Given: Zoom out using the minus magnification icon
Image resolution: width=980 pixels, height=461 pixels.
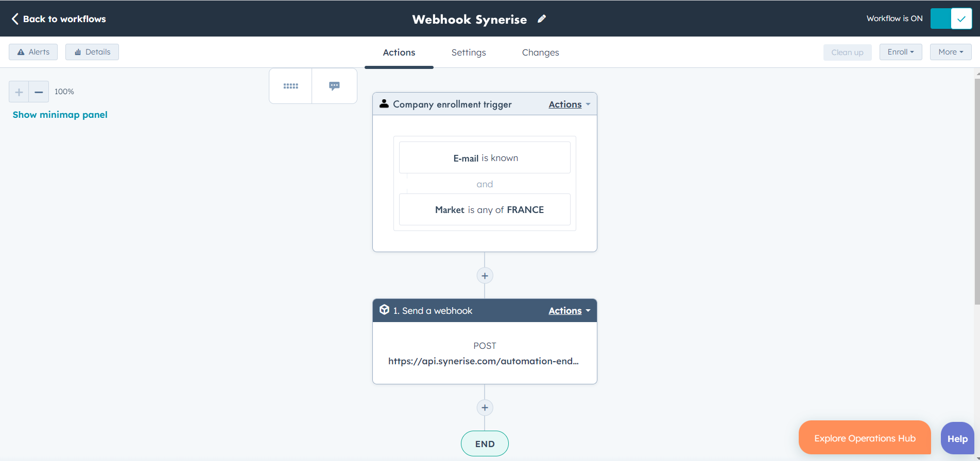Looking at the screenshot, I should [39, 92].
